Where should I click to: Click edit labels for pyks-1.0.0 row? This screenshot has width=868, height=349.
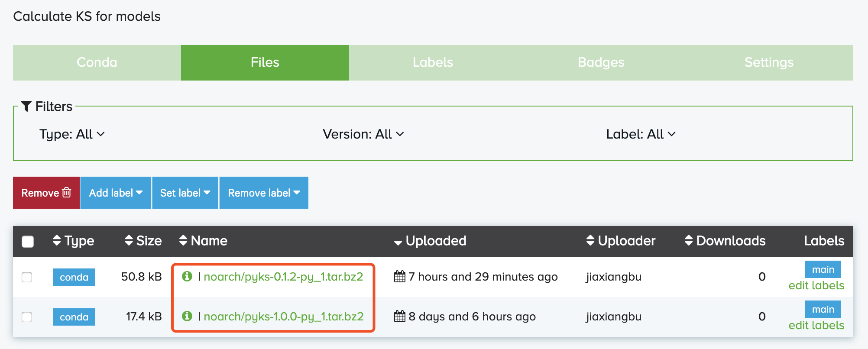point(816,326)
